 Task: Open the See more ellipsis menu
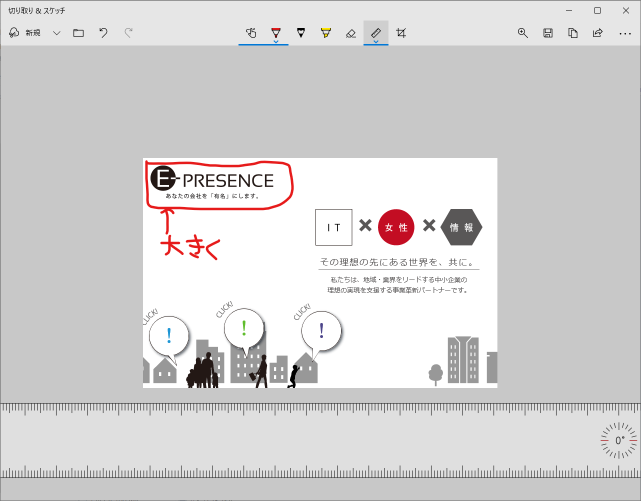pos(625,34)
